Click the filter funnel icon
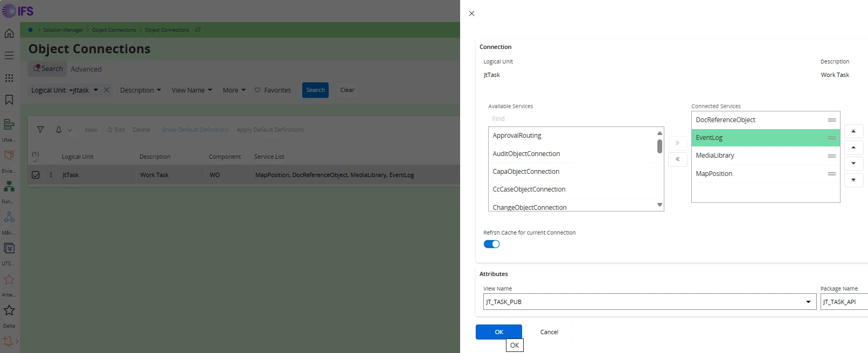The height and width of the screenshot is (353, 868). pyautogui.click(x=40, y=130)
